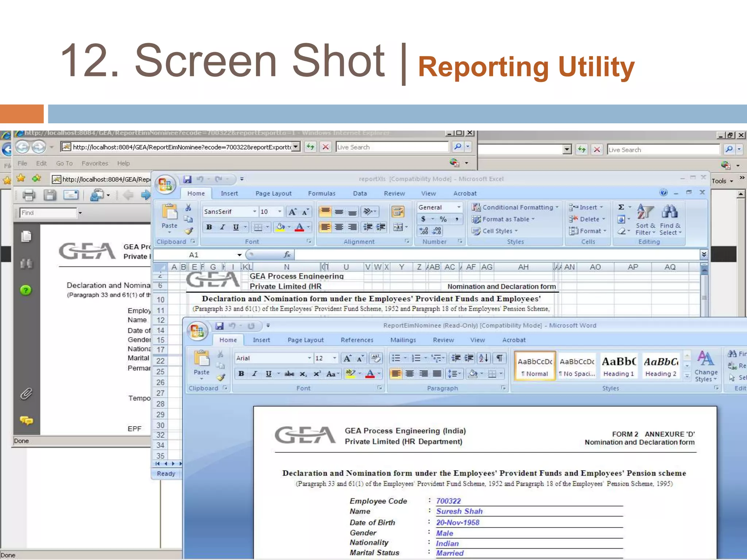Open Excel Data tab
Image resolution: width=747 pixels, height=560 pixels.
point(360,194)
